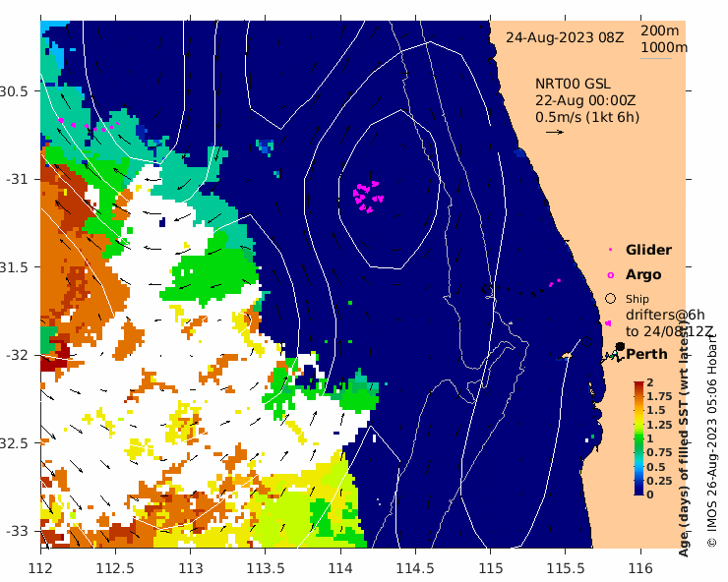Screen dimensions: 728x582
Task: Click the longitude axis label '112.5'
Action: coord(115,568)
